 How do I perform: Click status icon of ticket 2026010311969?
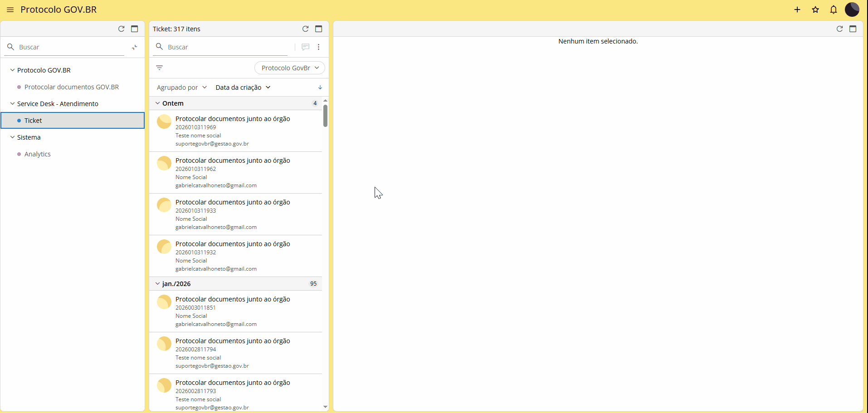tap(164, 121)
